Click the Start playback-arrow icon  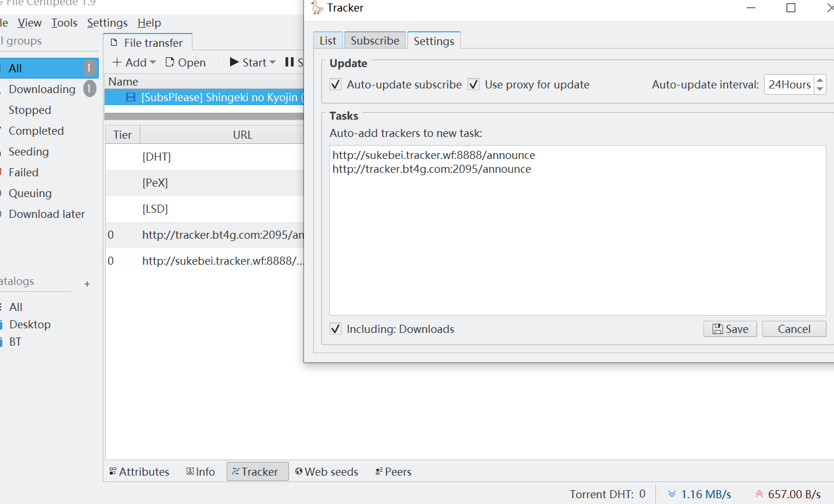pos(233,62)
